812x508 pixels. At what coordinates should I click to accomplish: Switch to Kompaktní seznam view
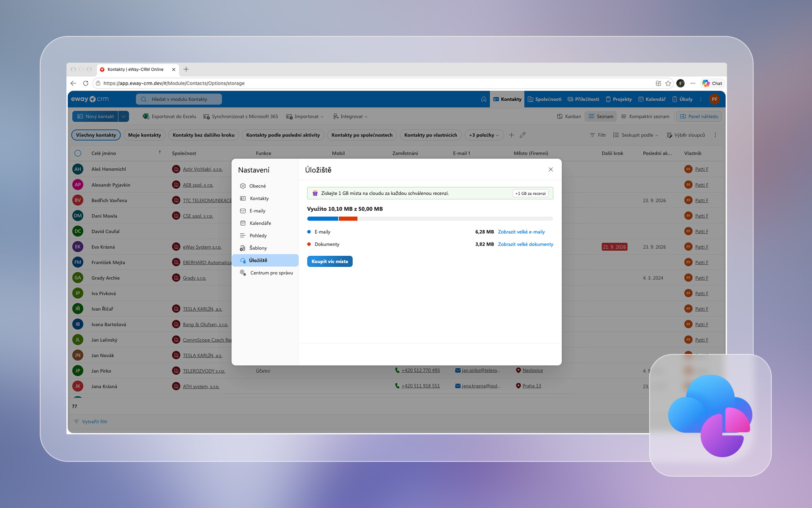click(645, 116)
